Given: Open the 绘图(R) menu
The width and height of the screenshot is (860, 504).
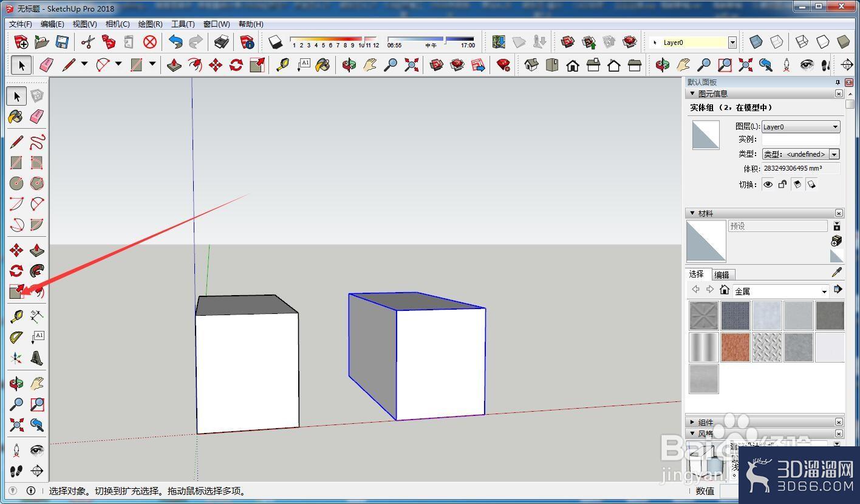Looking at the screenshot, I should tap(150, 24).
